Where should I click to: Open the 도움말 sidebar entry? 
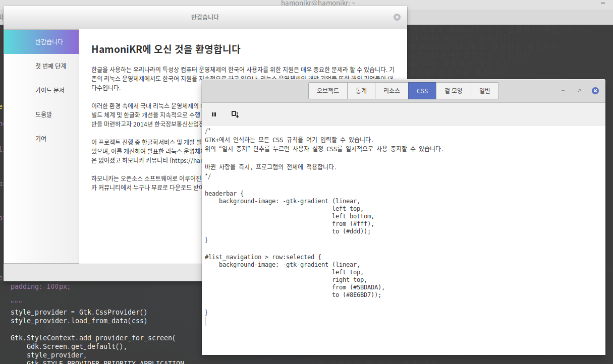[41, 114]
